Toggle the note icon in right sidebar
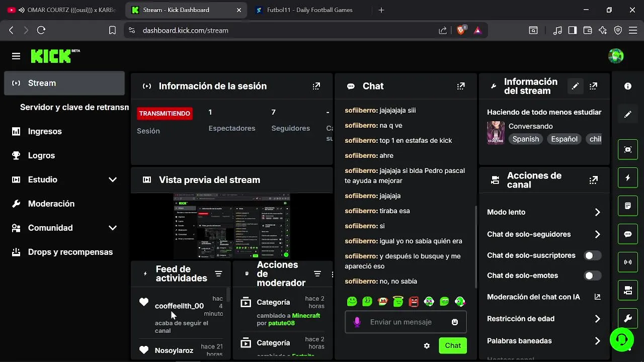 point(628,206)
